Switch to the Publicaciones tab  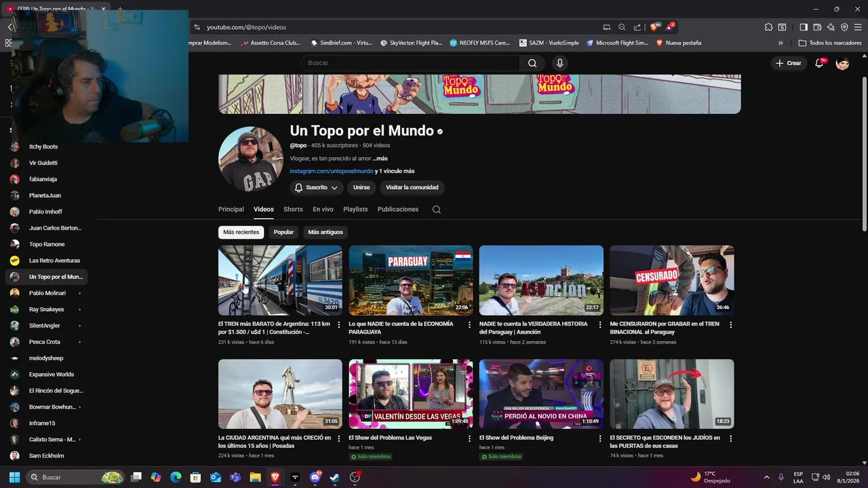coord(398,209)
